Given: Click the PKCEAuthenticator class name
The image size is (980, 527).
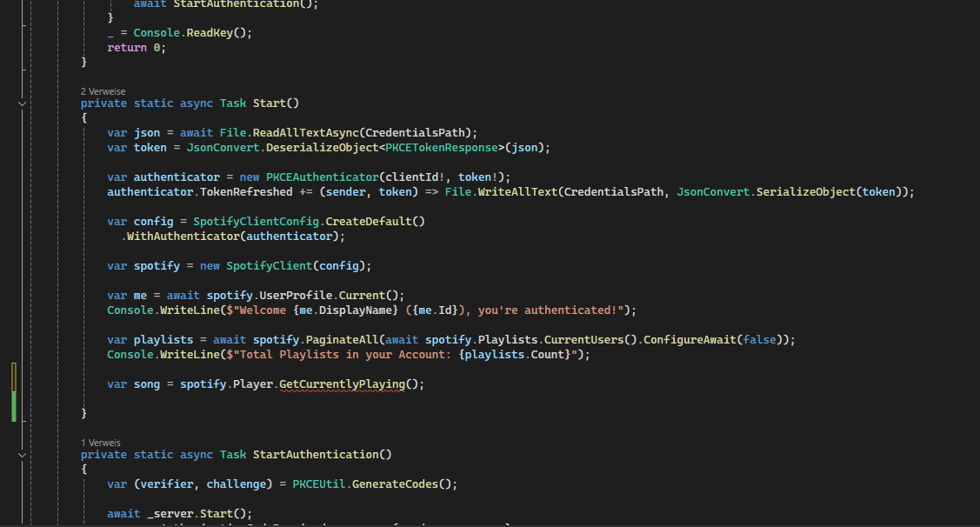Looking at the screenshot, I should pyautogui.click(x=323, y=177).
